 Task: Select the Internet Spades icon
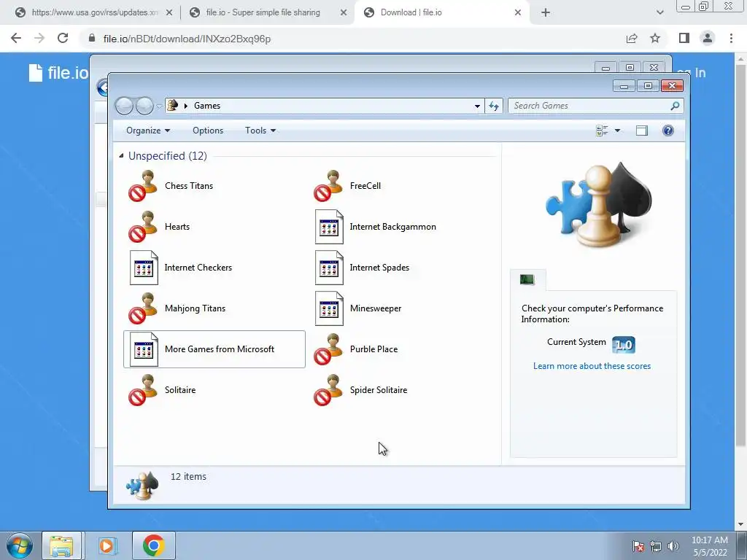[329, 268]
